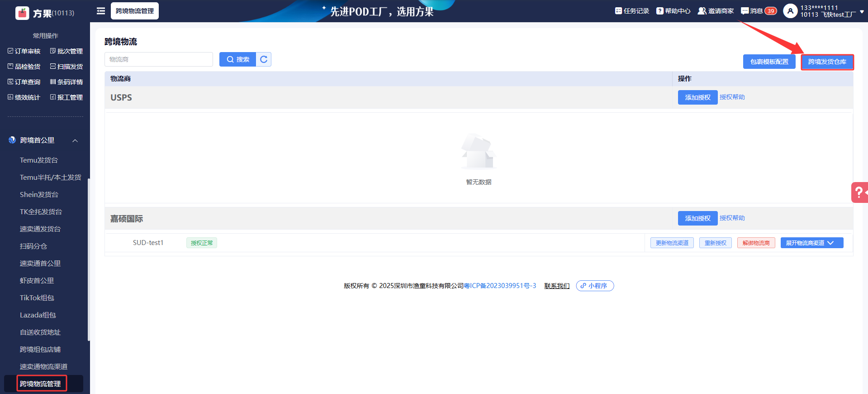Click 解绑物流商 for SUD-test1
Image resolution: width=868 pixels, height=394 pixels.
756,243
